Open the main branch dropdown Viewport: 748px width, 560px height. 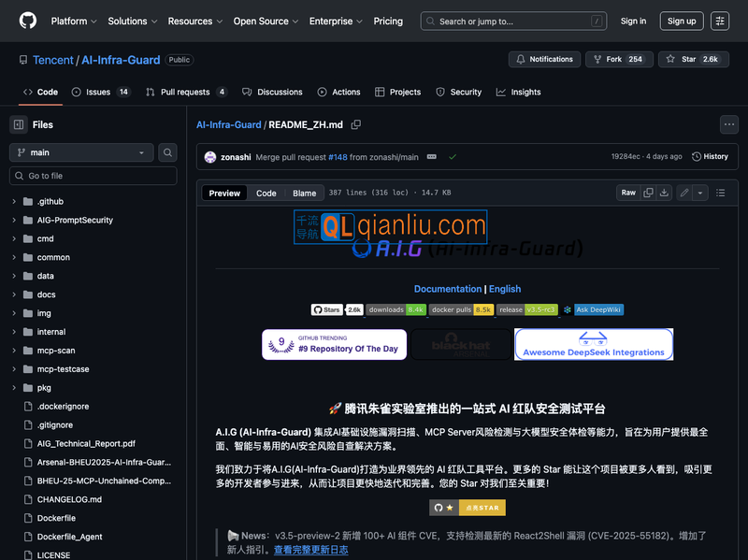point(81,152)
